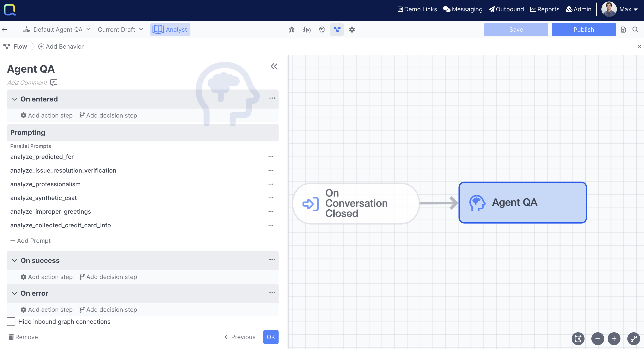The width and height of the screenshot is (644, 349).
Task: Open the Reports menu
Action: tap(545, 9)
